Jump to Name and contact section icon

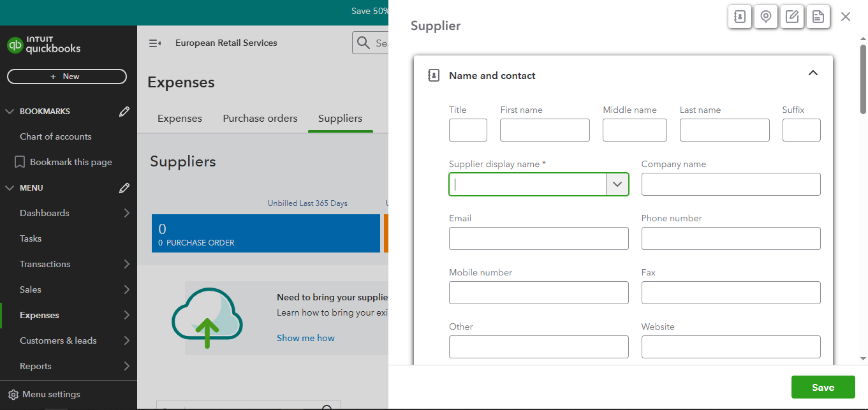pos(740,17)
